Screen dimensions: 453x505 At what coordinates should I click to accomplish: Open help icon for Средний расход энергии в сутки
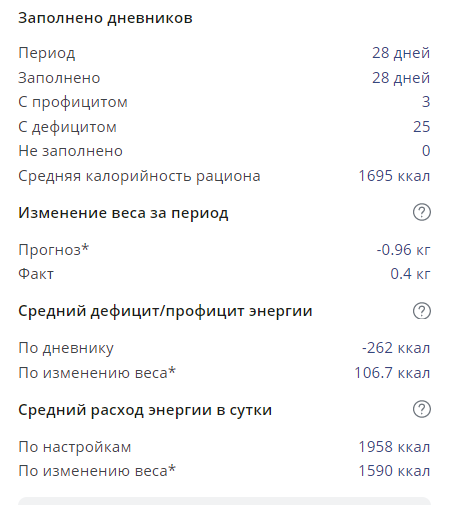tap(422, 409)
